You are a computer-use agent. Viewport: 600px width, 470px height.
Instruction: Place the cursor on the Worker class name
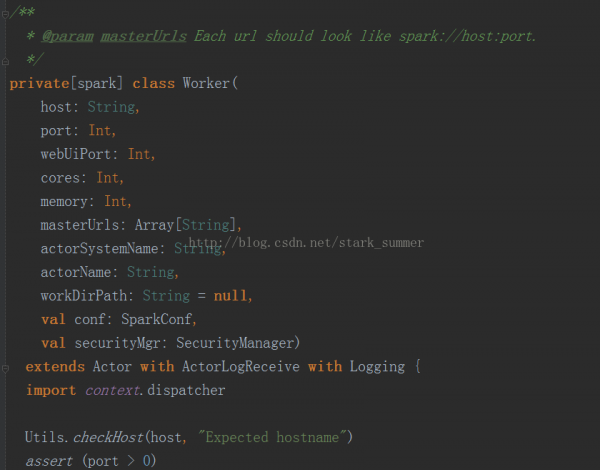[206, 83]
